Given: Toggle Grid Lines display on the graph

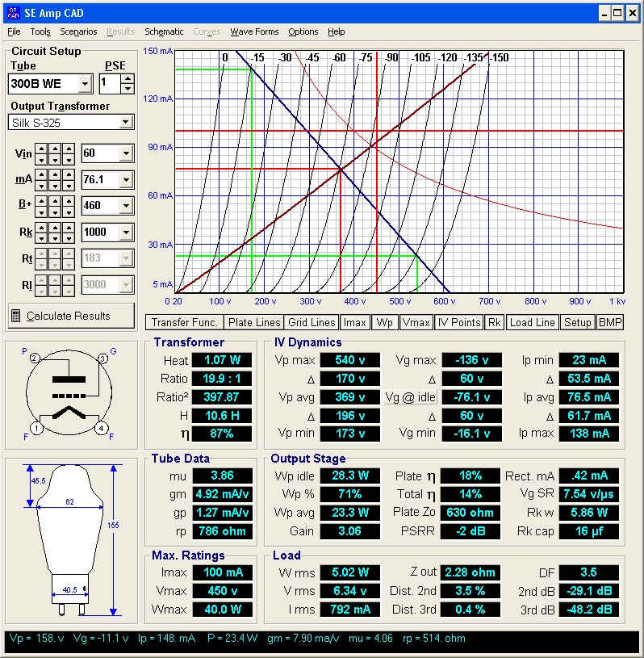Looking at the screenshot, I should tap(312, 322).
